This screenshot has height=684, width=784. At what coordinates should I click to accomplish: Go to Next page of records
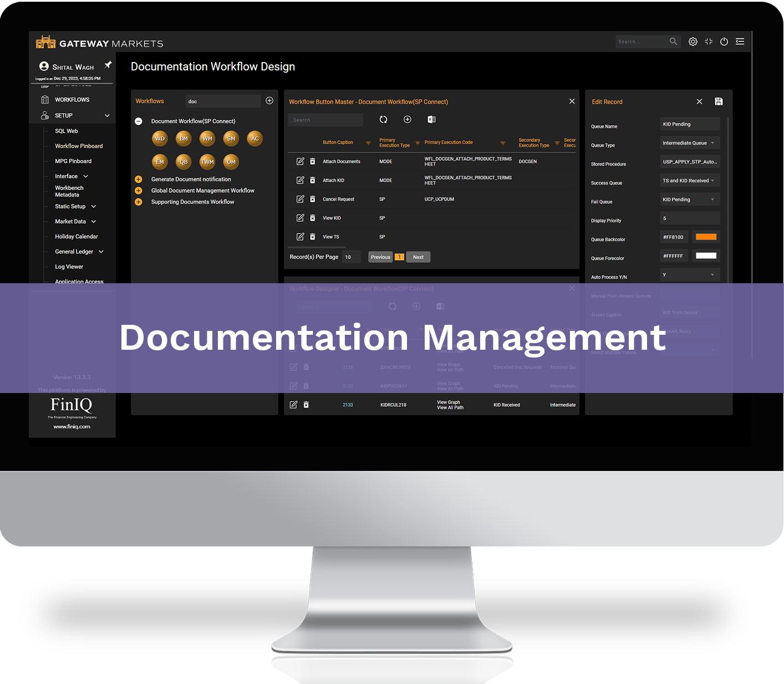click(418, 257)
